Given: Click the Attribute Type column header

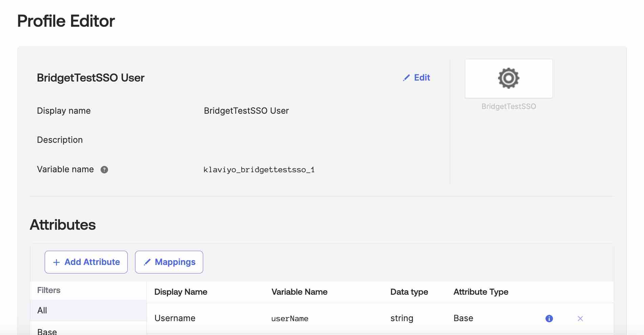Looking at the screenshot, I should (481, 292).
